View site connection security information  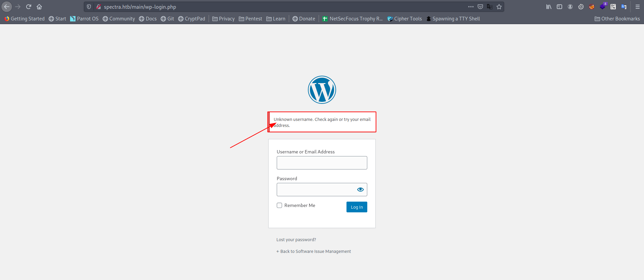(99, 7)
